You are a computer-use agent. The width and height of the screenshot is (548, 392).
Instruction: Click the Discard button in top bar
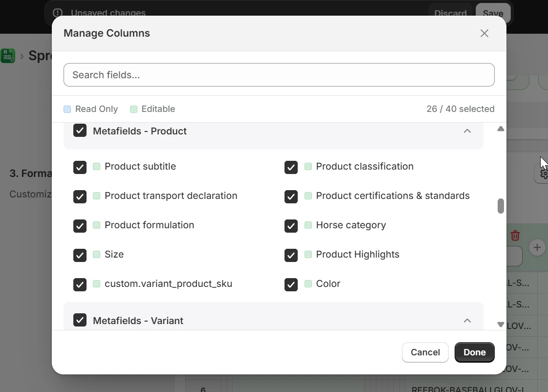(x=450, y=13)
